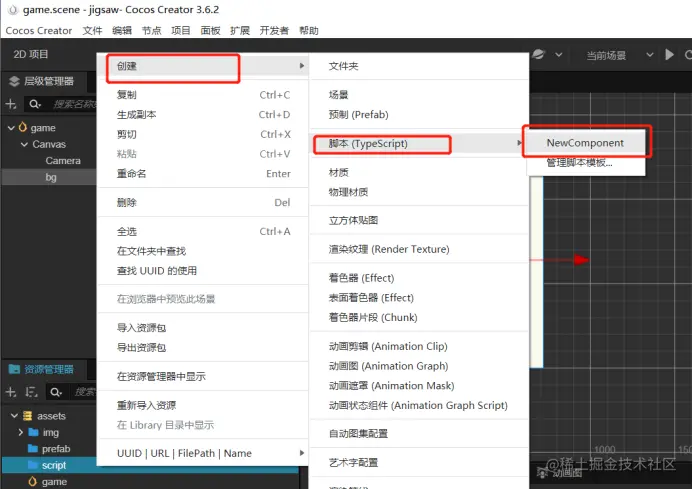Open the File (文件) menu
This screenshot has height=489, width=693.
[92, 31]
